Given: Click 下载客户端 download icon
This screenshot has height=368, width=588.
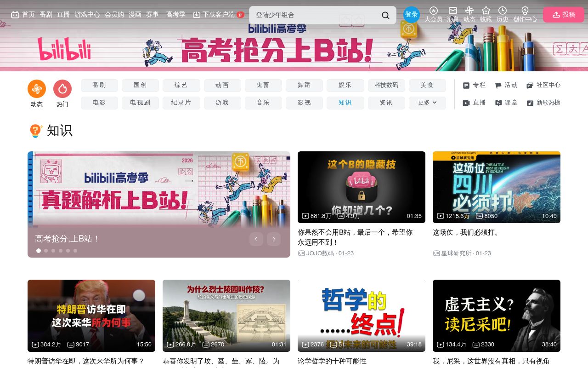Looking at the screenshot, I should click(197, 15).
